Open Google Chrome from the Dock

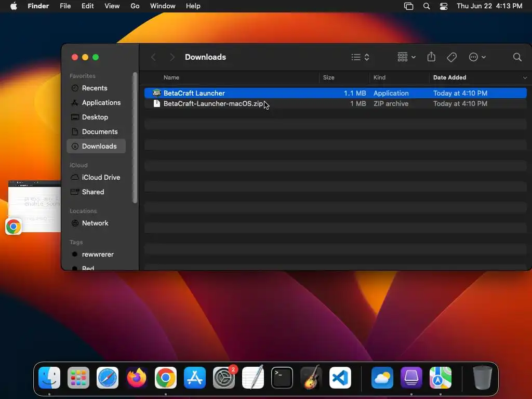(166, 378)
